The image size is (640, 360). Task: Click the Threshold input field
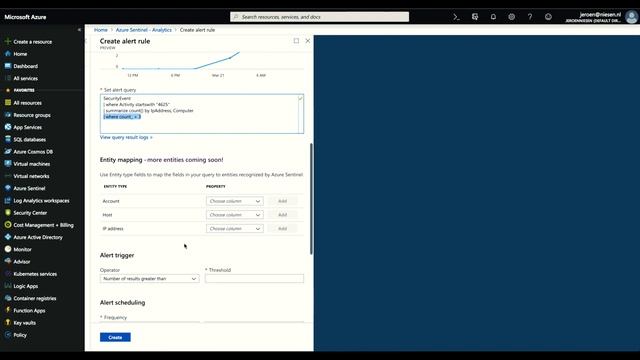(x=254, y=278)
